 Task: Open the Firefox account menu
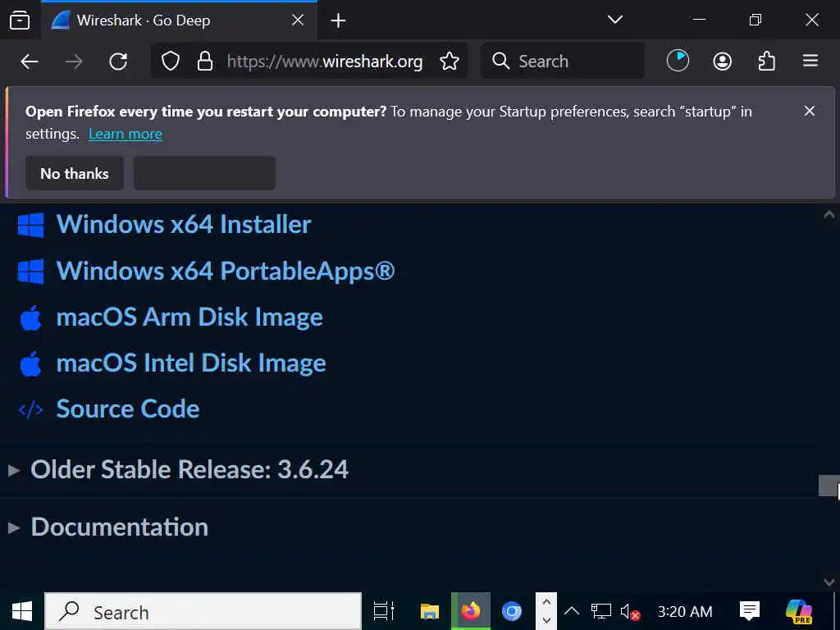pyautogui.click(x=722, y=62)
